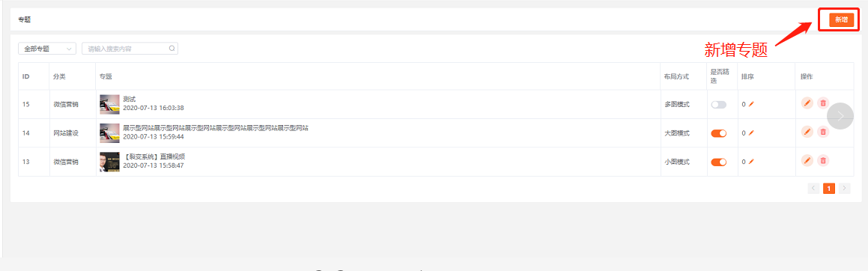Delete the 【裂变系统】直播视频 topic
Screen dimensions: 868x271
pos(823,160)
